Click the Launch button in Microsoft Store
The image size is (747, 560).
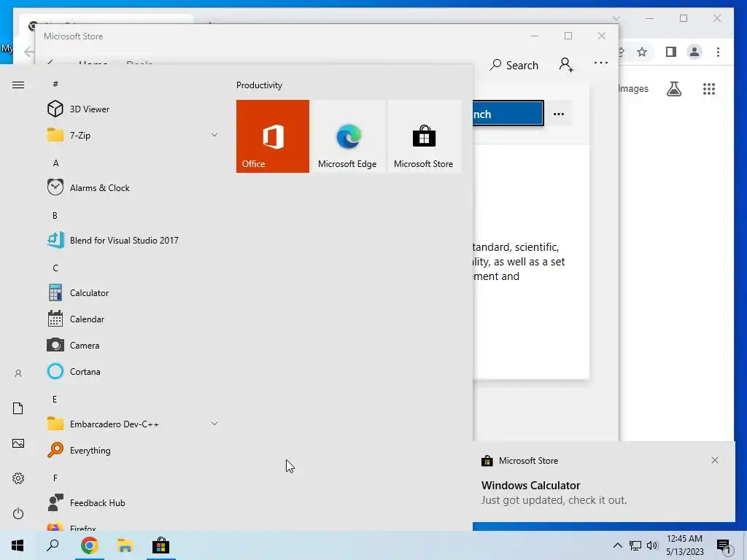coord(508,113)
